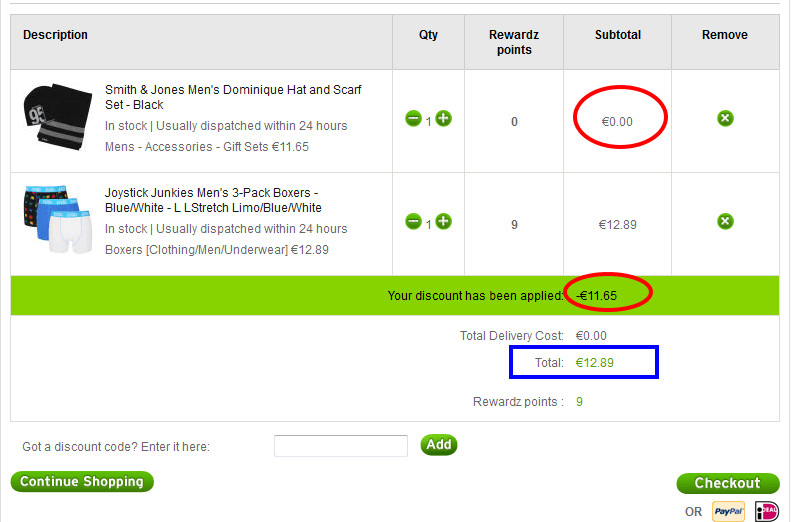Click the Add discount code button
The image size is (796, 522).
(x=439, y=445)
